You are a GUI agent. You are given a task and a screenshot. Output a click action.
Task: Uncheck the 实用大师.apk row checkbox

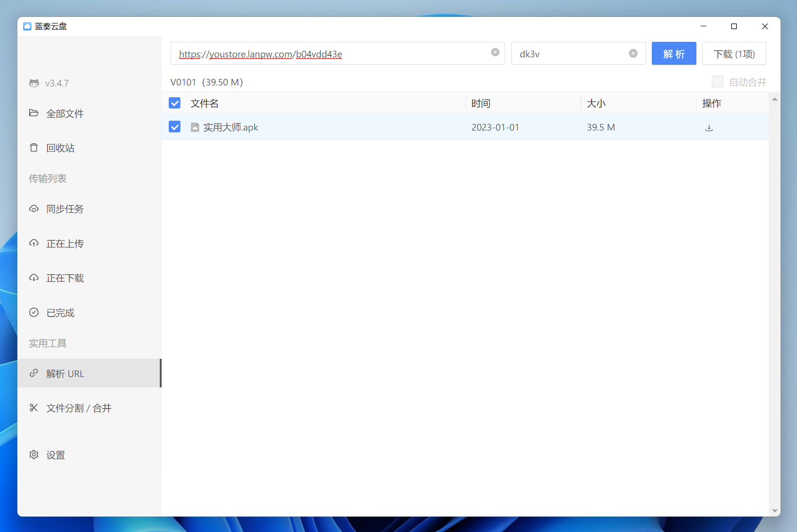pos(175,127)
